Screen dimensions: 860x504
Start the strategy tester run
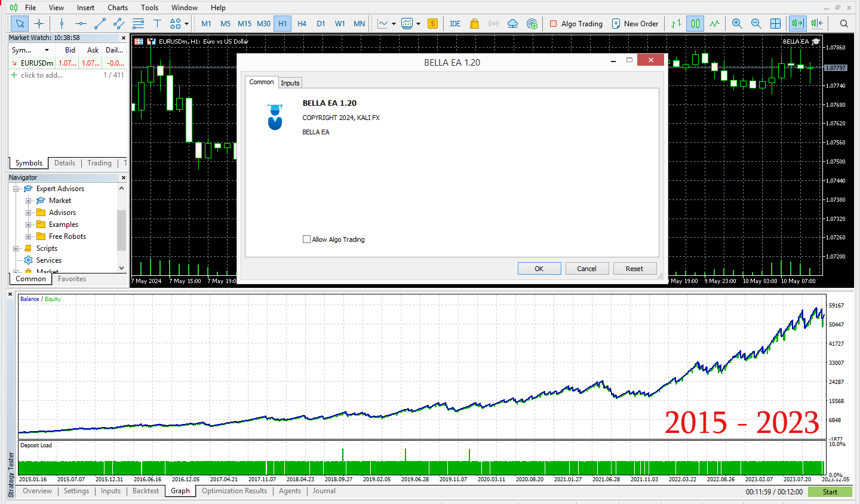pyautogui.click(x=830, y=492)
